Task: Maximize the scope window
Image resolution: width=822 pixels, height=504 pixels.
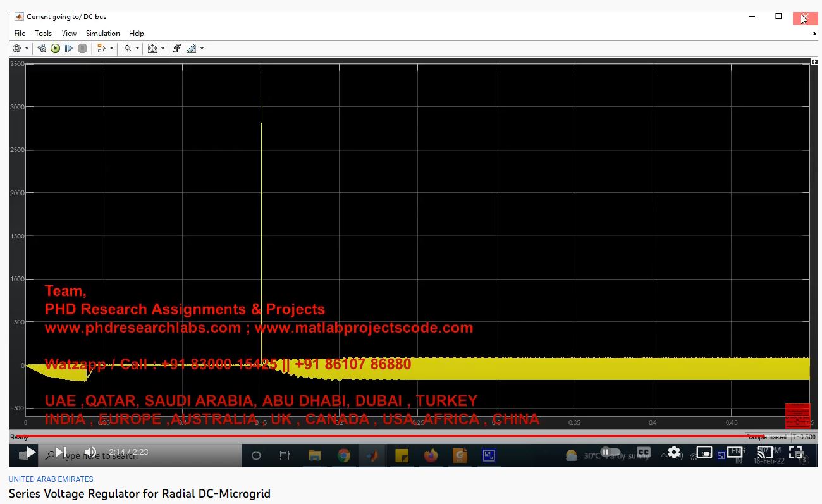Action: click(778, 16)
